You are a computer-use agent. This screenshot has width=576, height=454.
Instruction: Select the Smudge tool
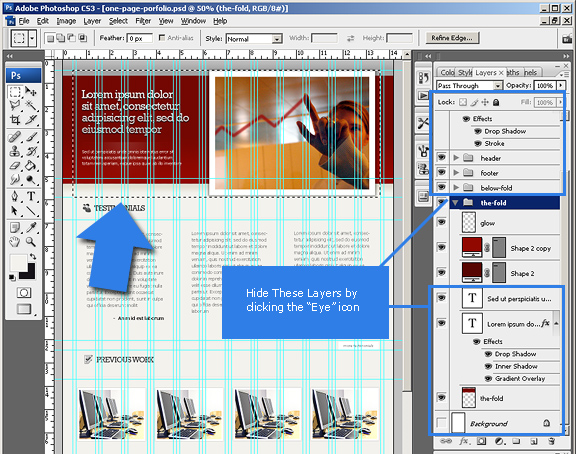click(15, 180)
